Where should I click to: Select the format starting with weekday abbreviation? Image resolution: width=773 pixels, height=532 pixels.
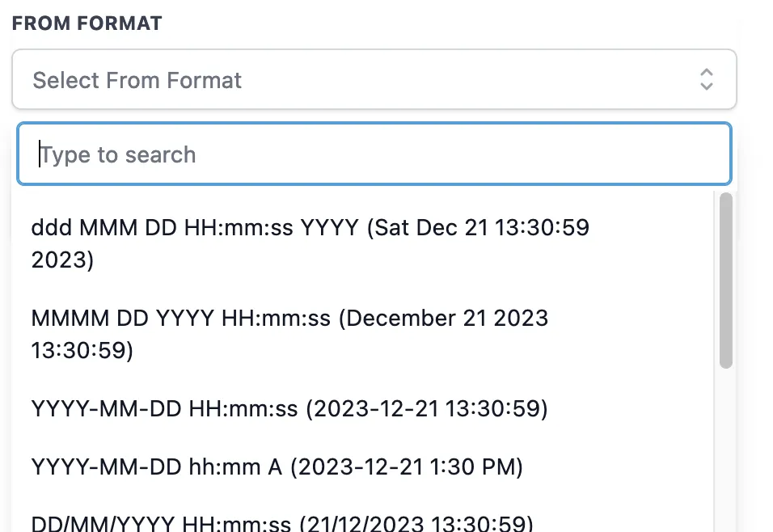tap(310, 243)
